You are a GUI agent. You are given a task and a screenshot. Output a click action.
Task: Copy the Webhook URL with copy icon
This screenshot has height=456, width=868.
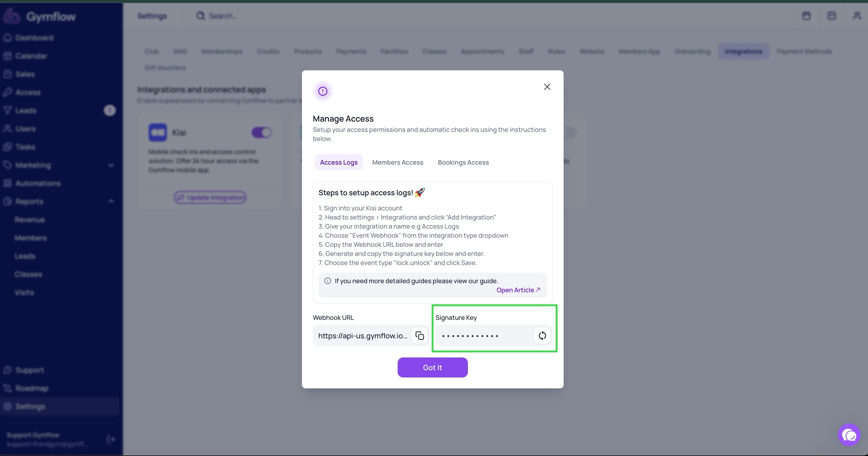click(x=419, y=336)
